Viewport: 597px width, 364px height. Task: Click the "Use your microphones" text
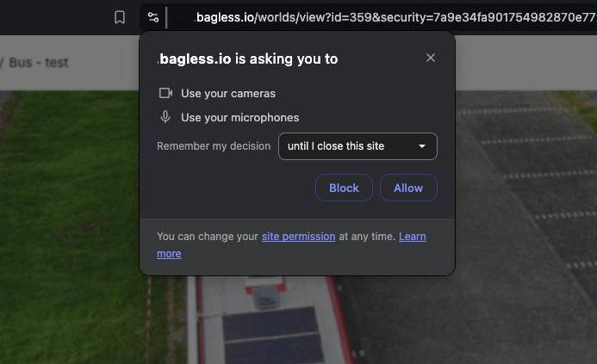239,117
